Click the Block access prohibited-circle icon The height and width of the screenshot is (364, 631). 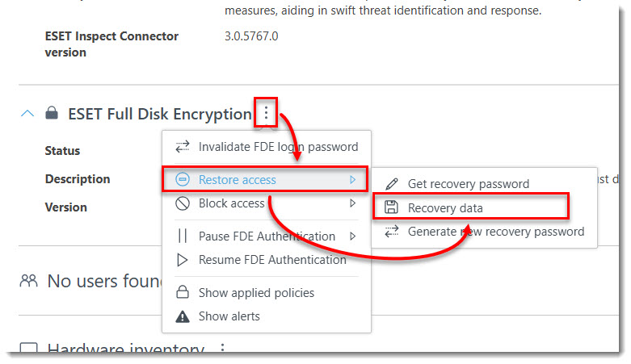(183, 203)
